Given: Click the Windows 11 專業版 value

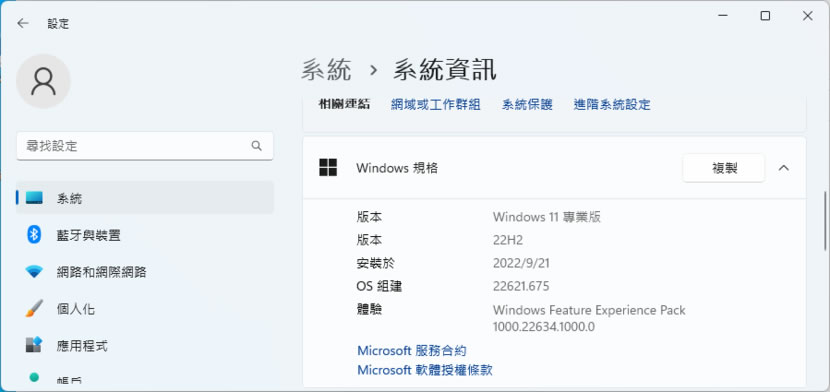Looking at the screenshot, I should point(547,217).
